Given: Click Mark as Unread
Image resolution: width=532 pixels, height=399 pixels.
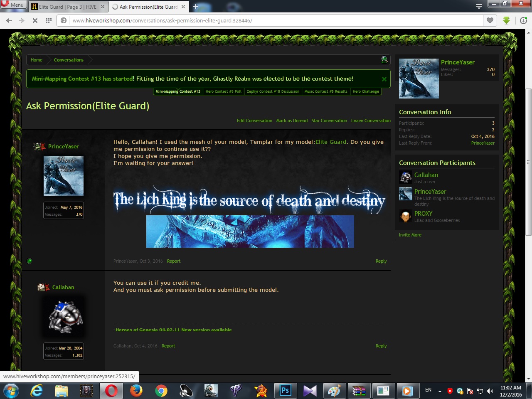Looking at the screenshot, I should coord(292,121).
